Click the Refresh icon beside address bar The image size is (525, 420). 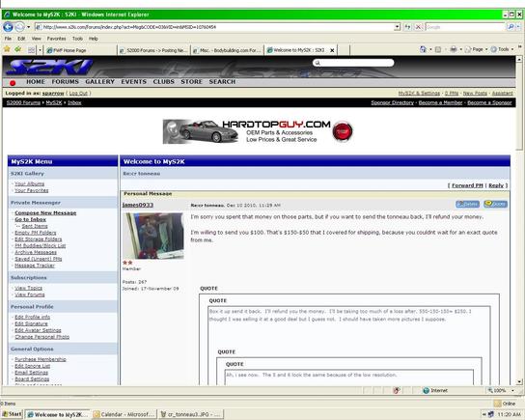click(407, 27)
